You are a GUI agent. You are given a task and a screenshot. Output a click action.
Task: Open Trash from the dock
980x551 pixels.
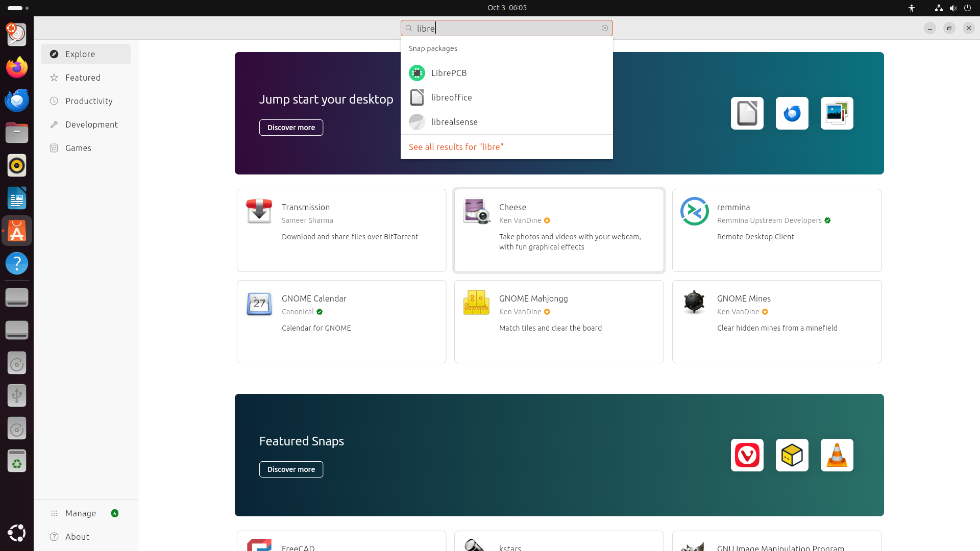17,461
